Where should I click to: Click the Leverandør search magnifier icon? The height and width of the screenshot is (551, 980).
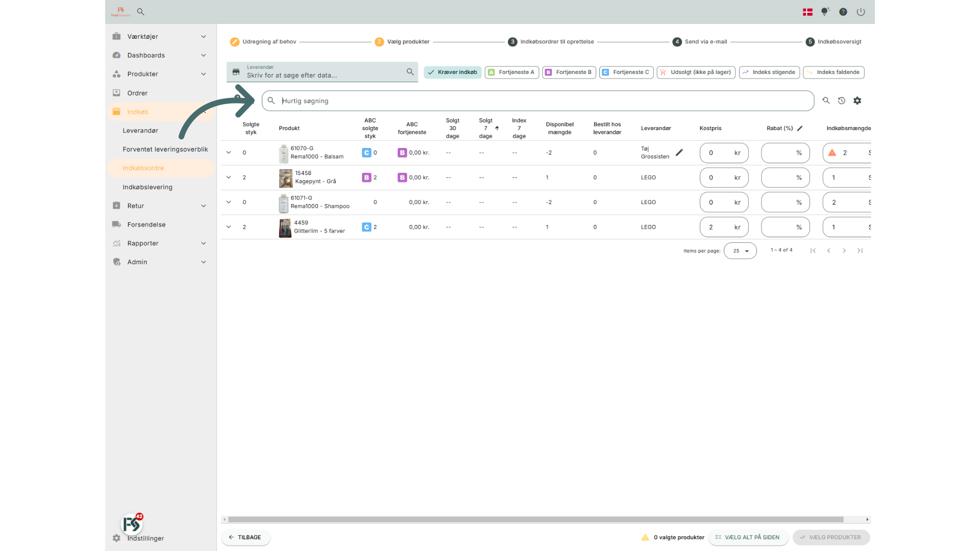click(x=410, y=72)
